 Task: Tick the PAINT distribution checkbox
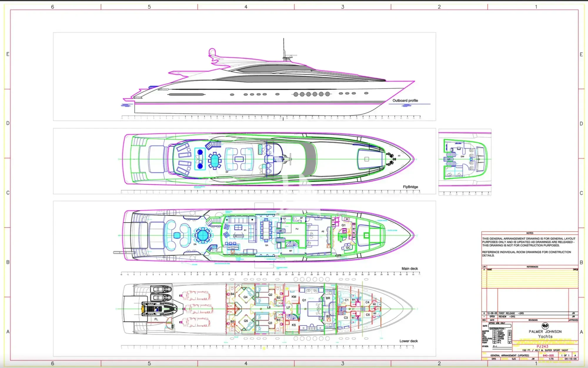pyautogui.click(x=495, y=342)
